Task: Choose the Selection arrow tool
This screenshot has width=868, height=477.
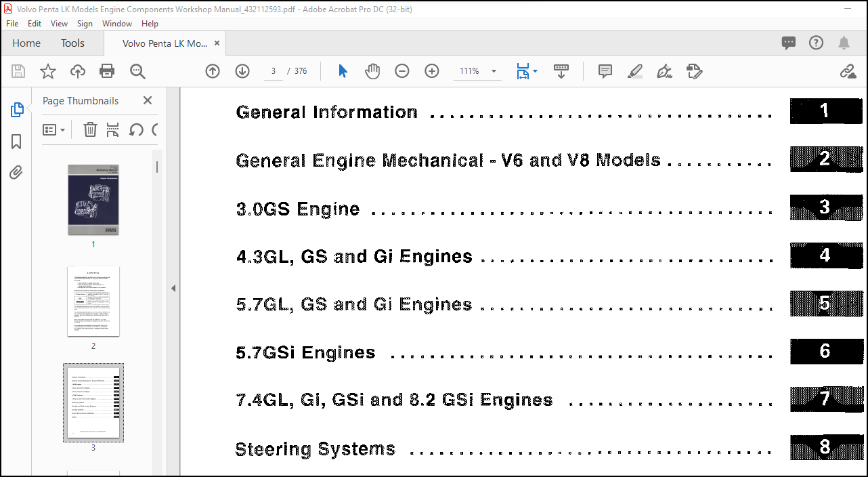Action: click(x=343, y=71)
